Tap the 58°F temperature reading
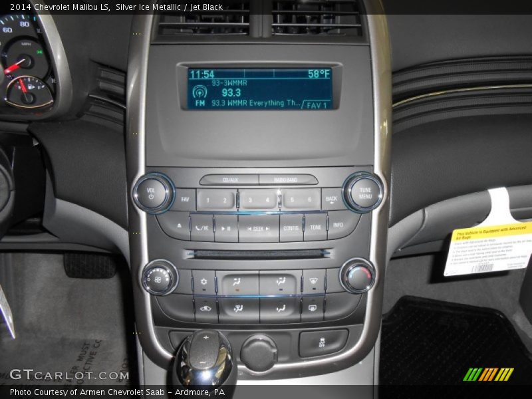Viewport: 532px width, 399px height. point(319,74)
